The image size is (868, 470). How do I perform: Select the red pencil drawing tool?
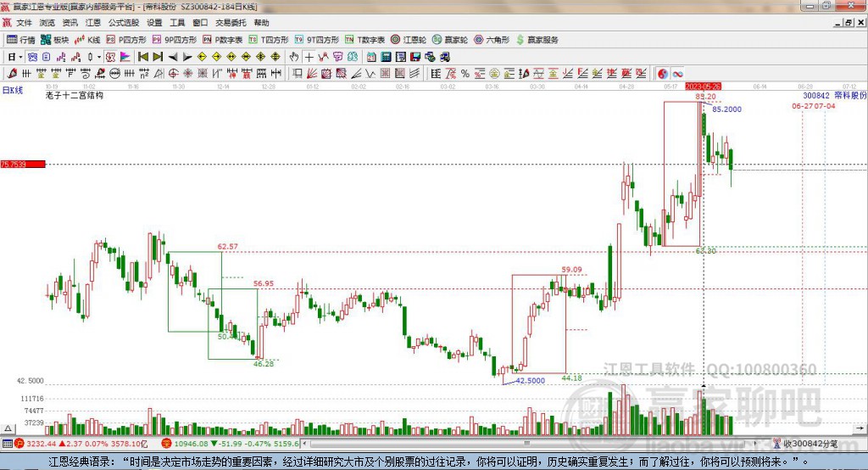[x=12, y=73]
